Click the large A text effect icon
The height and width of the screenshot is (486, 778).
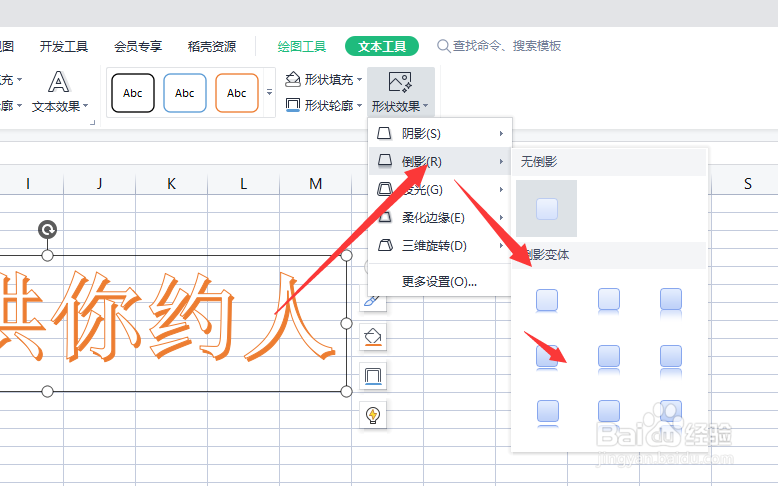coord(59,82)
